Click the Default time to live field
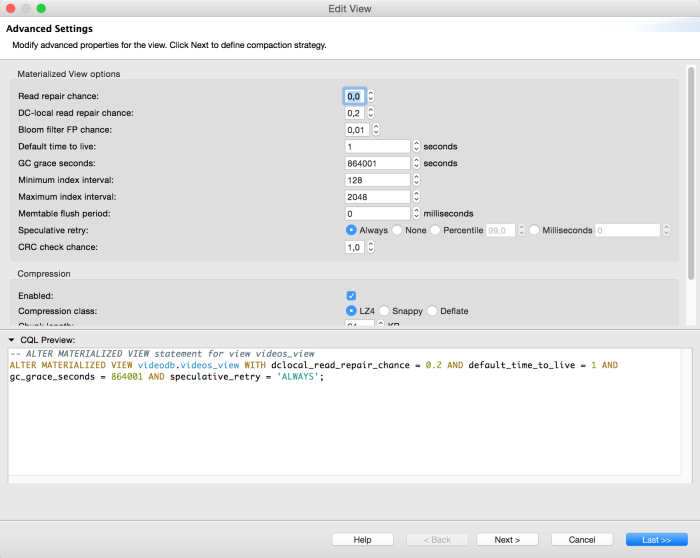Viewport: 700px width, 558px height. (x=377, y=146)
